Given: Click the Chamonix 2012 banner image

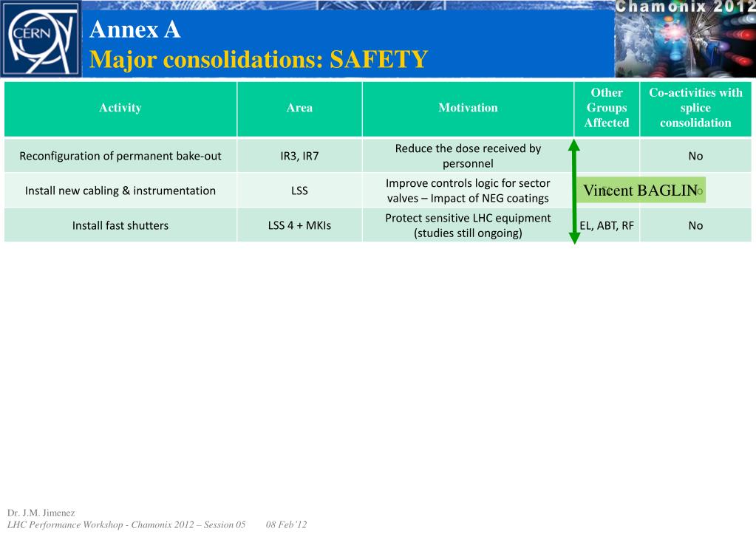Looking at the screenshot, I should pyautogui.click(x=685, y=38).
